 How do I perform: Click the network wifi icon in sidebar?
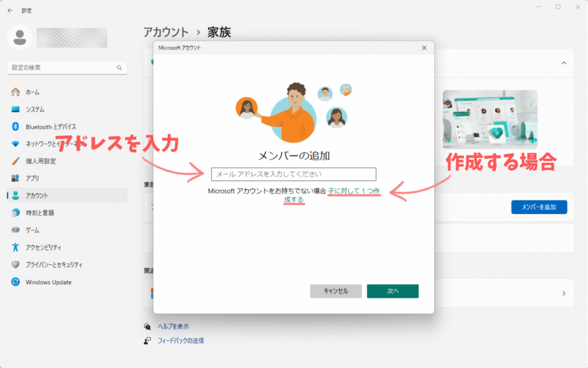pyautogui.click(x=16, y=144)
